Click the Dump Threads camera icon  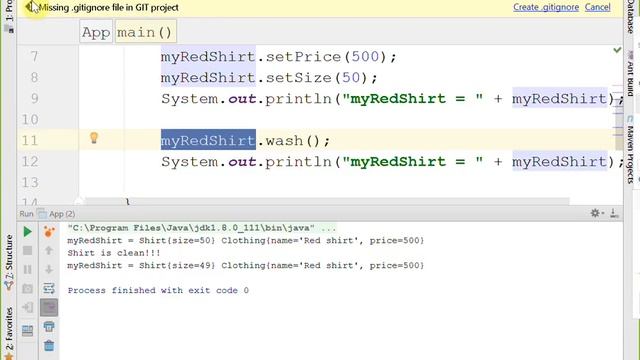point(27,289)
